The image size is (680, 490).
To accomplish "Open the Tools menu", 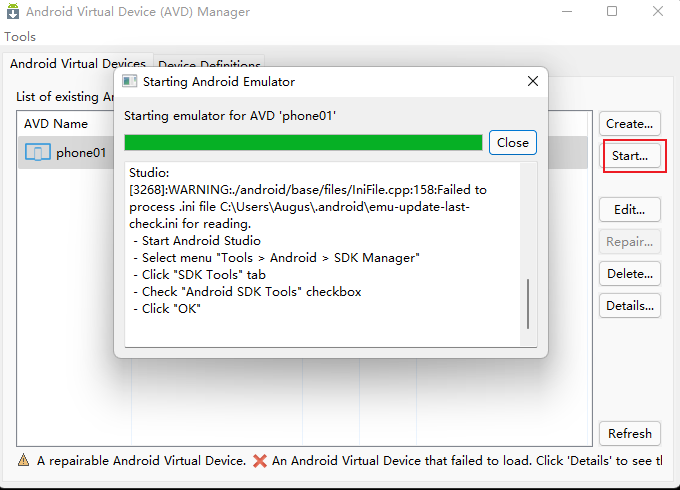I will coord(20,36).
